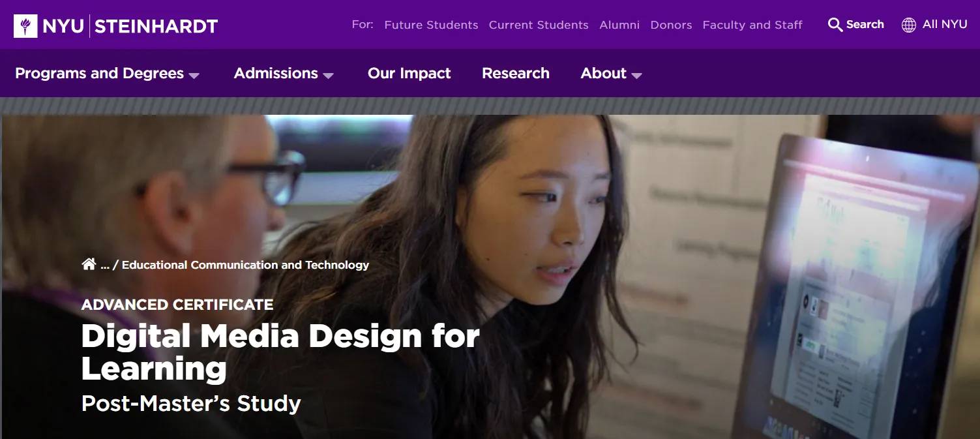Click the All NYU text link
This screenshot has height=439, width=980.
(945, 25)
